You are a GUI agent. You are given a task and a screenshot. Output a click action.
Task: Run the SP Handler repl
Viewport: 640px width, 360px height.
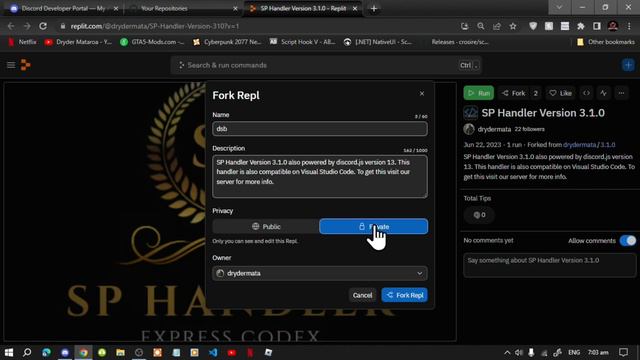point(478,93)
